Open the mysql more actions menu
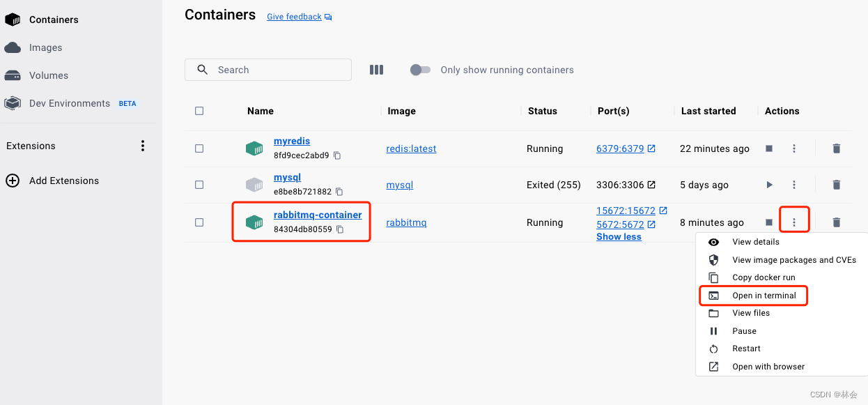Viewport: 868px width, 405px height. coord(794,185)
